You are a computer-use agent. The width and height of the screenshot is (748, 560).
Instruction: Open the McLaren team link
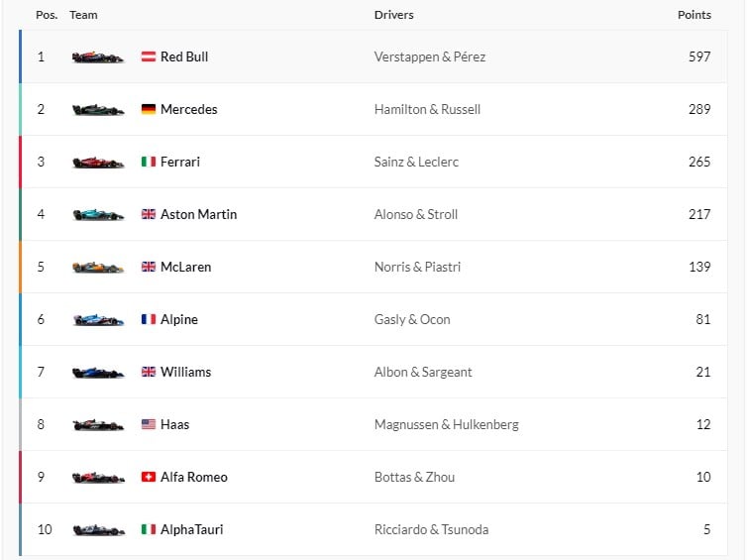pos(185,267)
